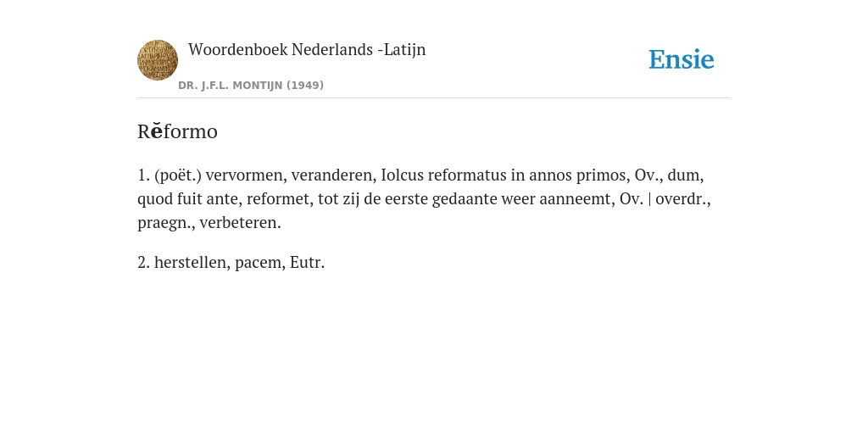
Task: Click the author name DR. J.F.L. MONTIJN (1949)
Action: (251, 86)
